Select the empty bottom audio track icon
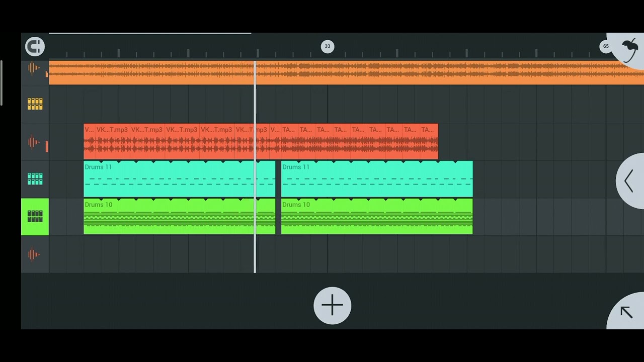The image size is (644, 362). point(35,254)
